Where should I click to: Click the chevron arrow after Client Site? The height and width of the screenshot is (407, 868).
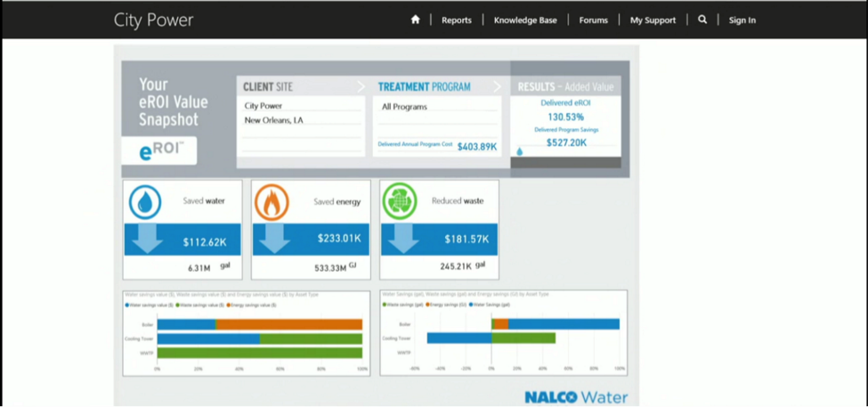tap(361, 86)
